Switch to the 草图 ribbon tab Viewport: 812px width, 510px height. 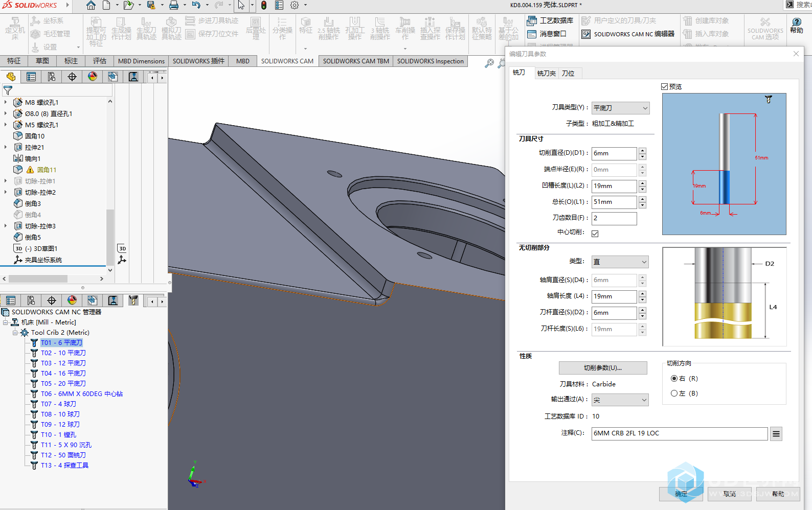(x=42, y=61)
